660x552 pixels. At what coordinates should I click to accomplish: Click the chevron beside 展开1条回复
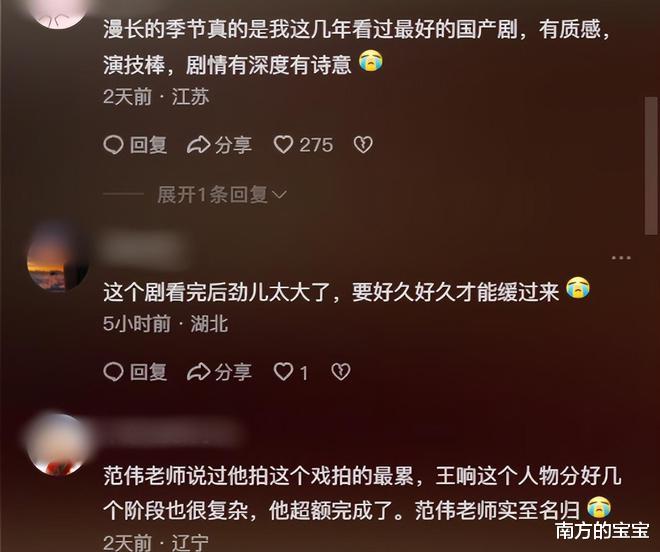point(279,195)
